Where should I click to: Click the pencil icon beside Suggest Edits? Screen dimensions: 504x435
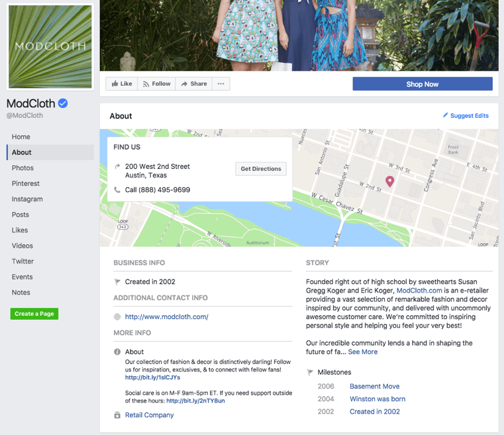(445, 115)
